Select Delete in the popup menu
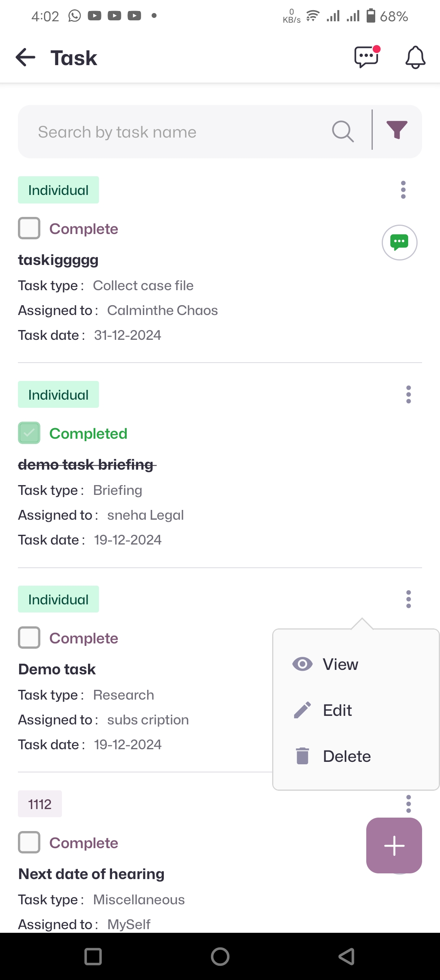440x980 pixels. click(x=346, y=756)
